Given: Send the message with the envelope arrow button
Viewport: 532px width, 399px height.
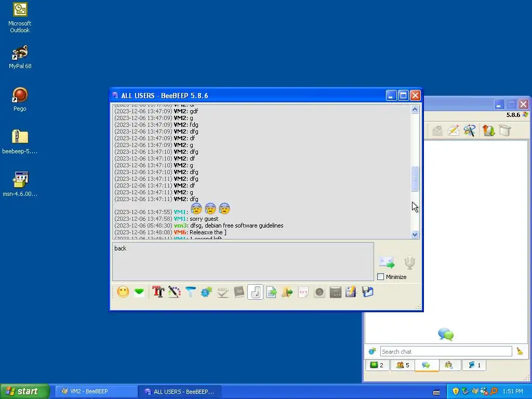Looking at the screenshot, I should click(x=387, y=262).
